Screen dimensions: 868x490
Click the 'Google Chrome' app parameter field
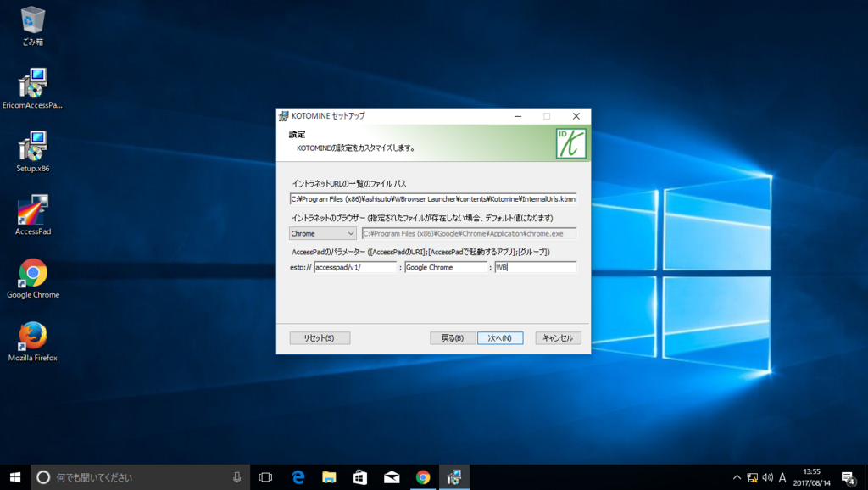pos(446,267)
